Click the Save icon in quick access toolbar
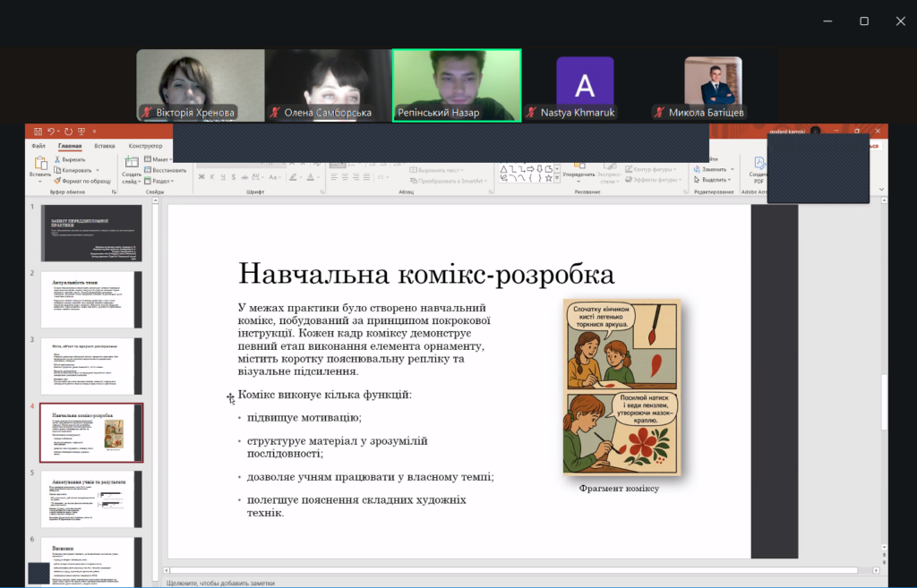 click(x=37, y=131)
